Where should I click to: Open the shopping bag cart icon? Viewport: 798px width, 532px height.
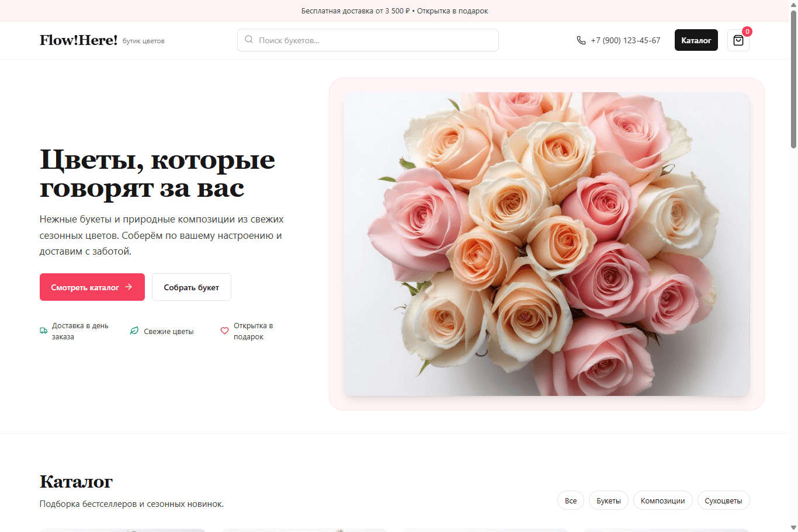point(738,40)
